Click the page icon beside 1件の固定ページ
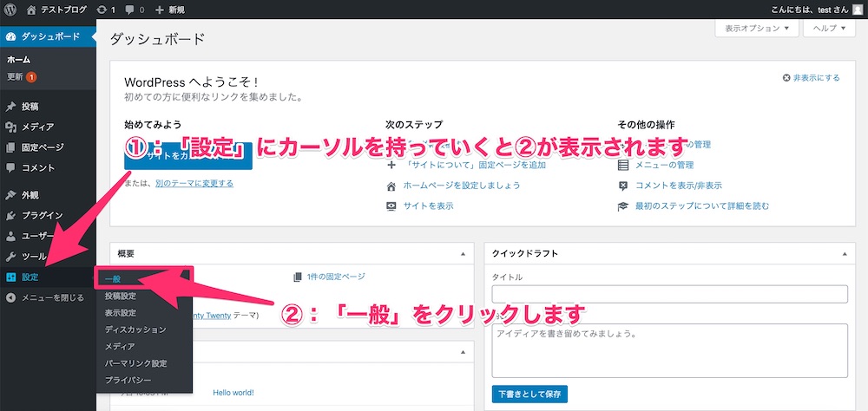The width and height of the screenshot is (868, 411). point(298,277)
